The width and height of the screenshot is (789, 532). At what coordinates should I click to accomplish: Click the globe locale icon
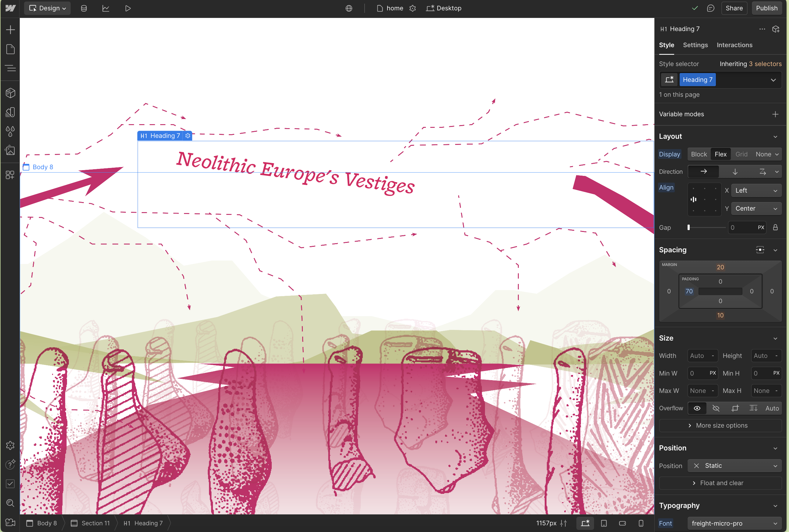tap(349, 8)
